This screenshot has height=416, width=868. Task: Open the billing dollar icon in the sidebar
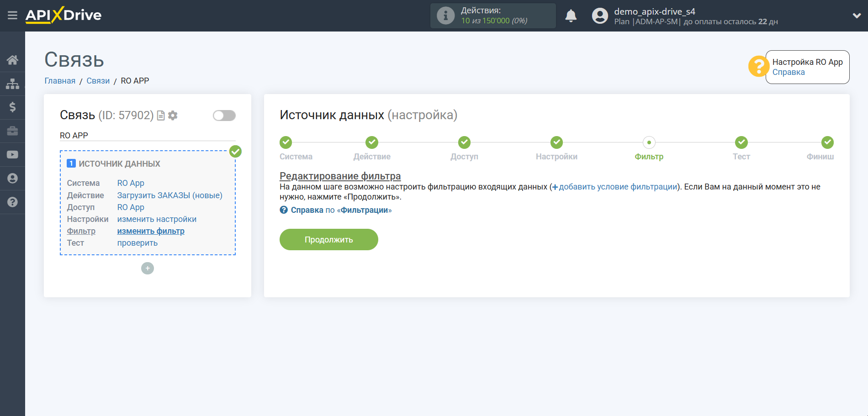click(x=12, y=107)
